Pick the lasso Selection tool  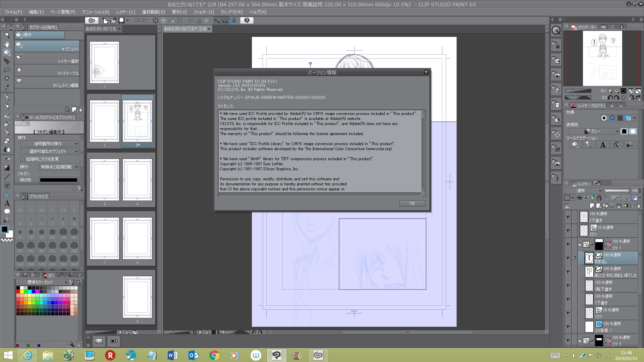click(7, 70)
